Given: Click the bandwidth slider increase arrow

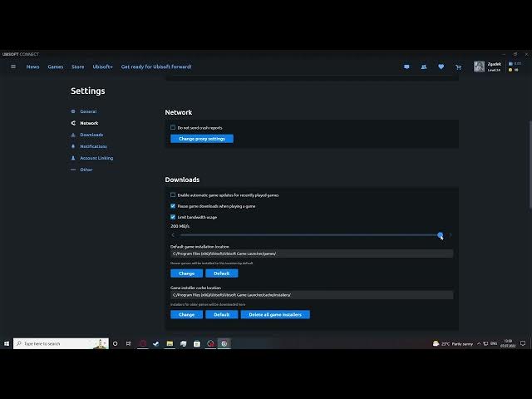Looking at the screenshot, I should coord(451,234).
